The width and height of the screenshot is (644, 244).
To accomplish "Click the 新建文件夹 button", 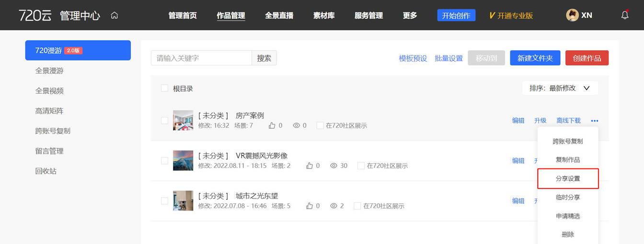I will (535, 58).
